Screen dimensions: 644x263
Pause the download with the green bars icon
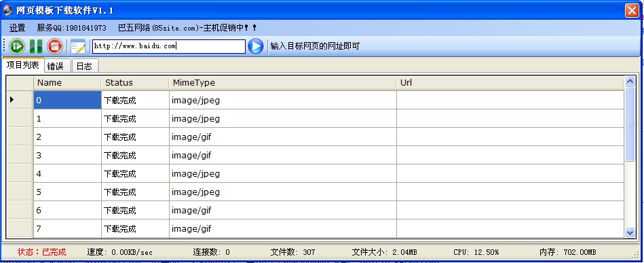click(x=36, y=46)
